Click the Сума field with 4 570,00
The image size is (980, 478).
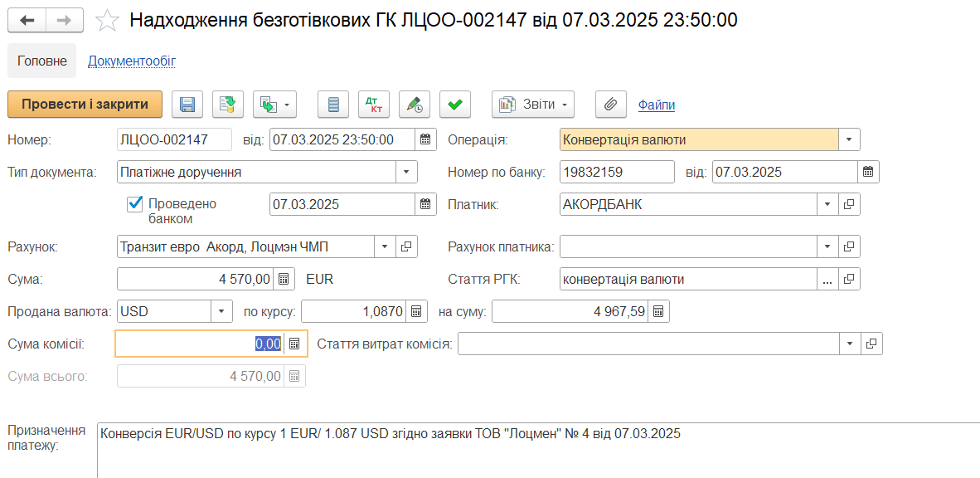click(195, 279)
